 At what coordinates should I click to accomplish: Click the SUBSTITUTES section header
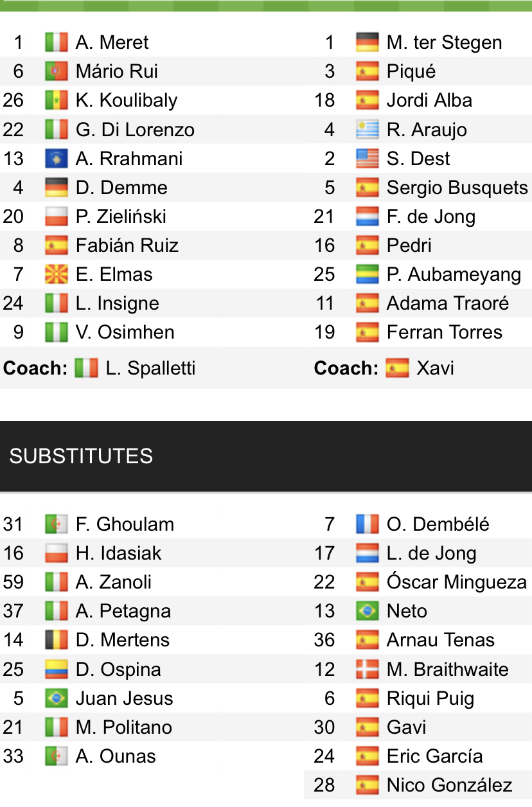pos(81,456)
